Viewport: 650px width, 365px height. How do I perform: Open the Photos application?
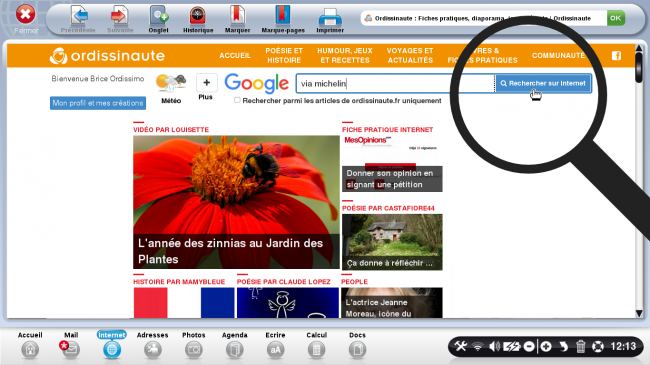(194, 345)
